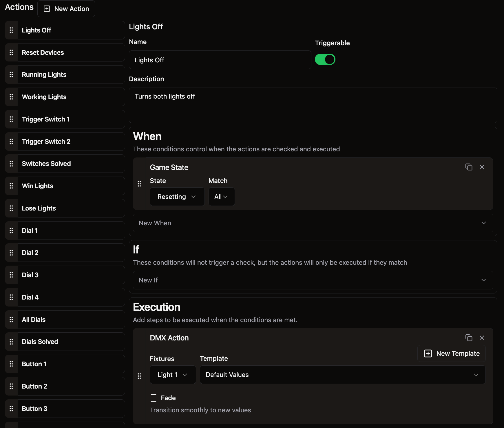Select the Button 2 action
Screen dimensions: 504x428
click(x=71, y=386)
